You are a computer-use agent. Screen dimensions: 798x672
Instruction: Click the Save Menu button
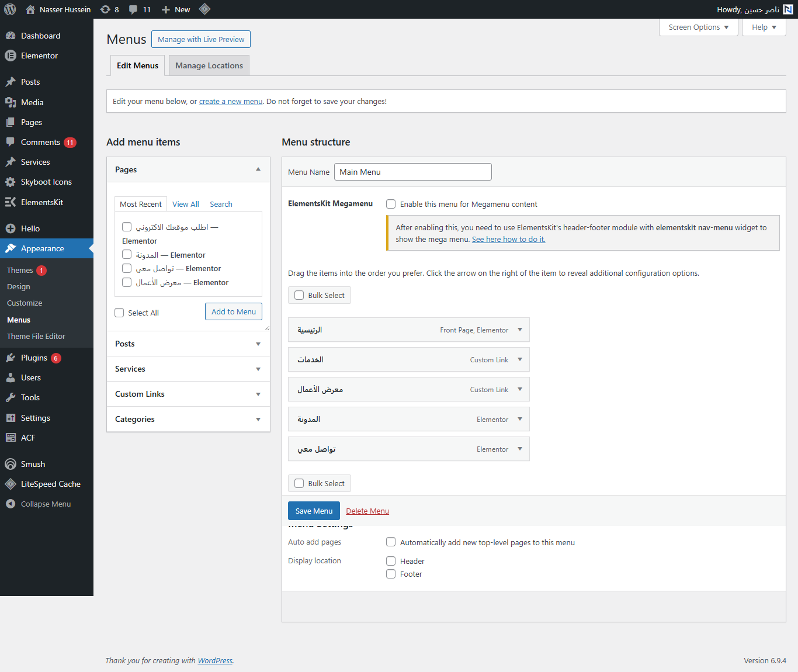[x=314, y=511]
